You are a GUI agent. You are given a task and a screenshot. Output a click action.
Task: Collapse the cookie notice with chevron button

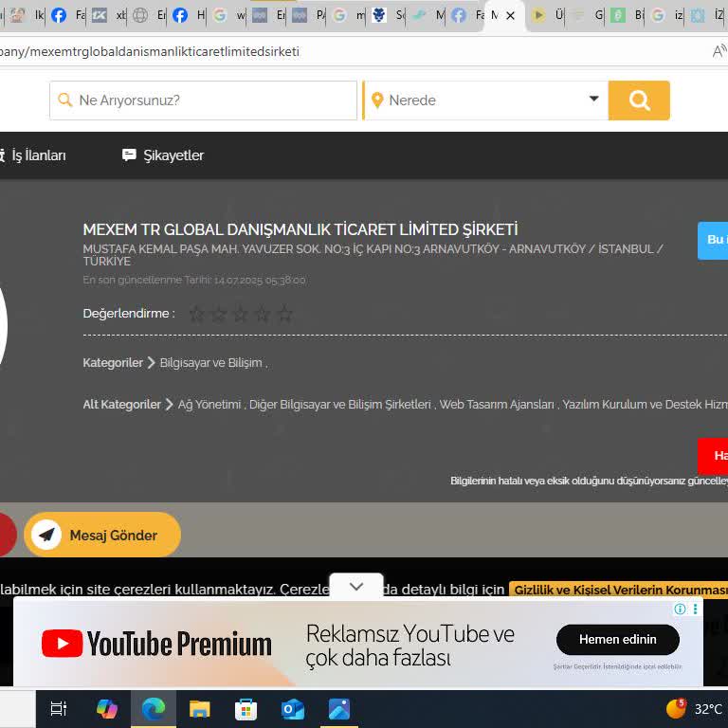point(356,587)
